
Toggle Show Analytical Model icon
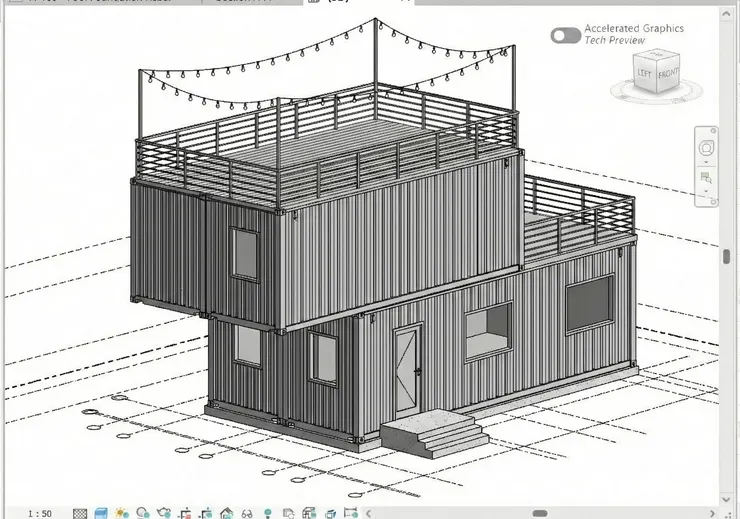(309, 513)
